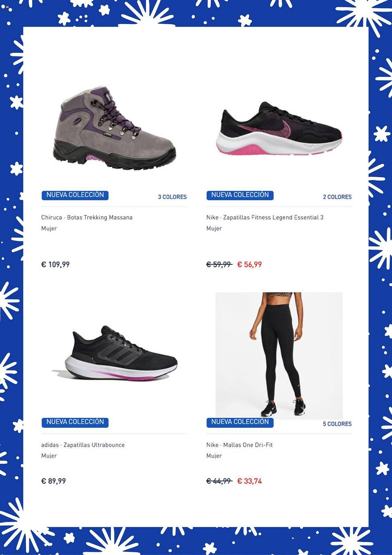The image size is (392, 555).
Task: Click the Nueva Colección badge for adidas Ultrabounce
Action: pos(75,422)
